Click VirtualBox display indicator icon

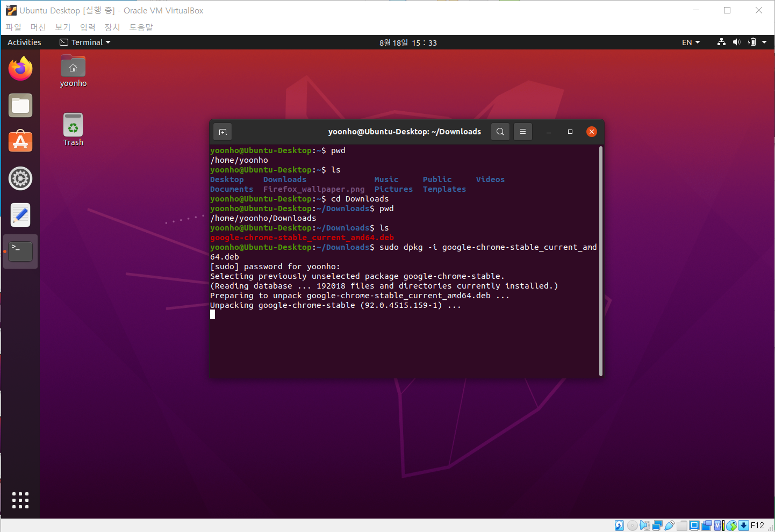click(694, 526)
